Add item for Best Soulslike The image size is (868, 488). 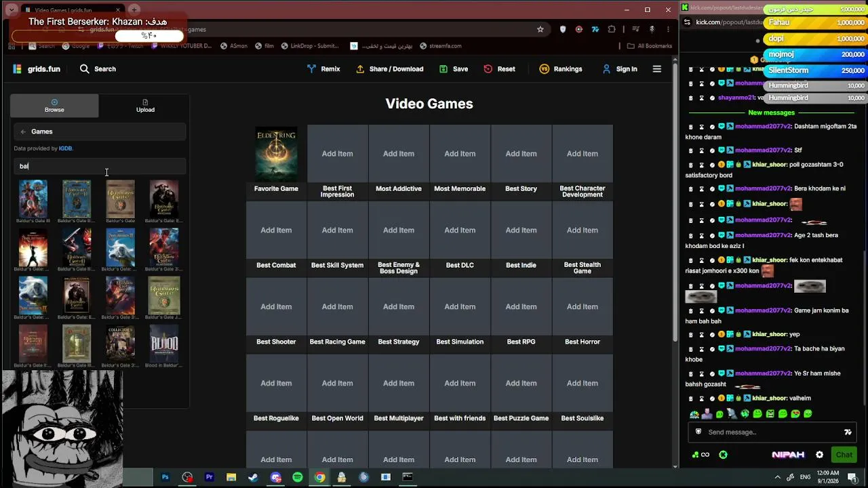click(x=583, y=384)
